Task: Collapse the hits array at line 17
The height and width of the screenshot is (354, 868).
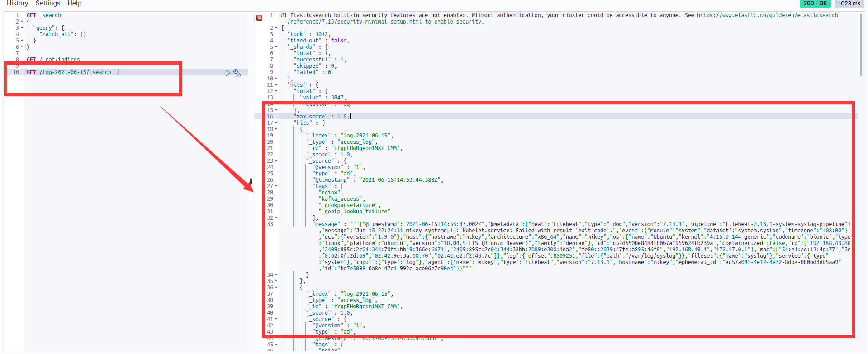Action: (276, 123)
